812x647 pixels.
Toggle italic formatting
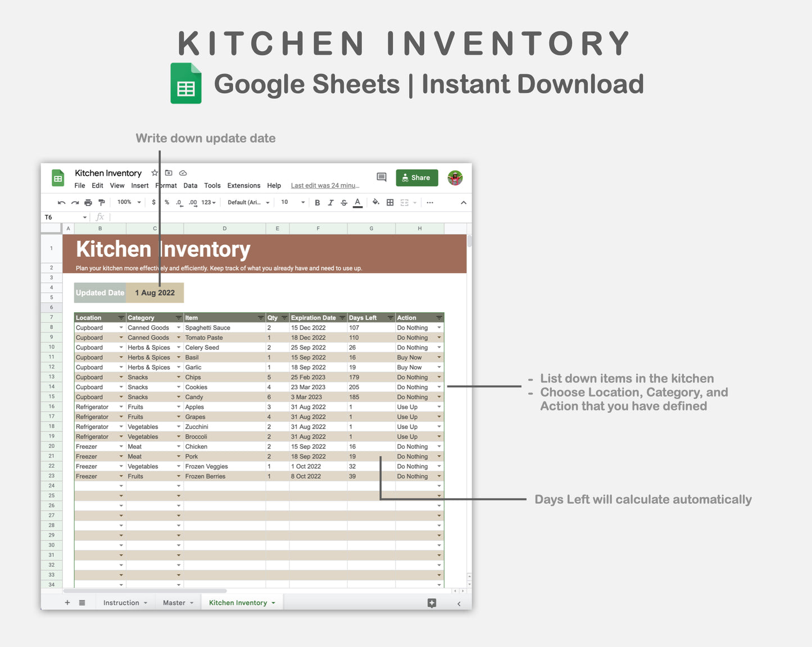click(x=330, y=202)
